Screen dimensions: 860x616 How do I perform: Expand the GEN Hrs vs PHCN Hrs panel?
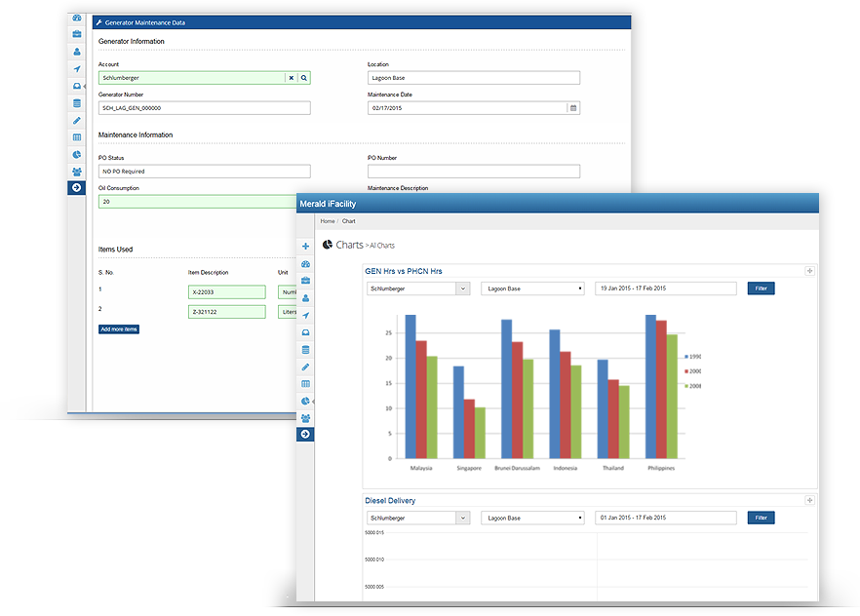coord(808,271)
